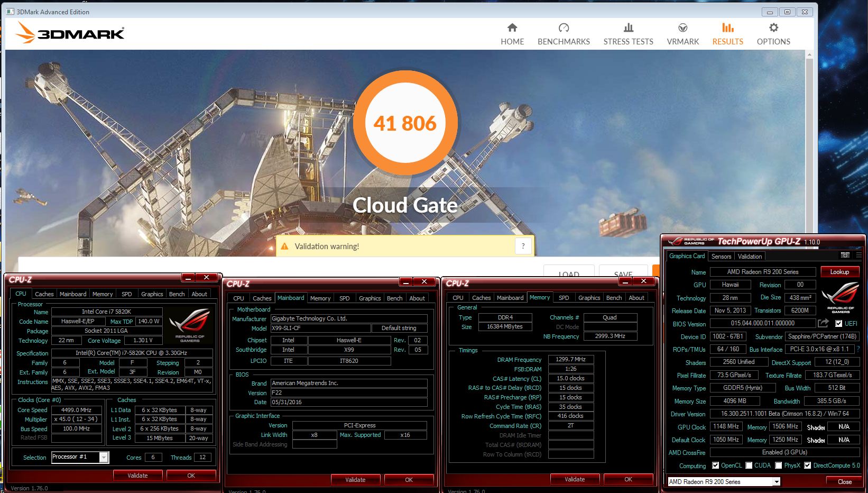Screen dimensions: 868x493
Task: Click BIOS date 05/31/2016
Action: (349, 402)
